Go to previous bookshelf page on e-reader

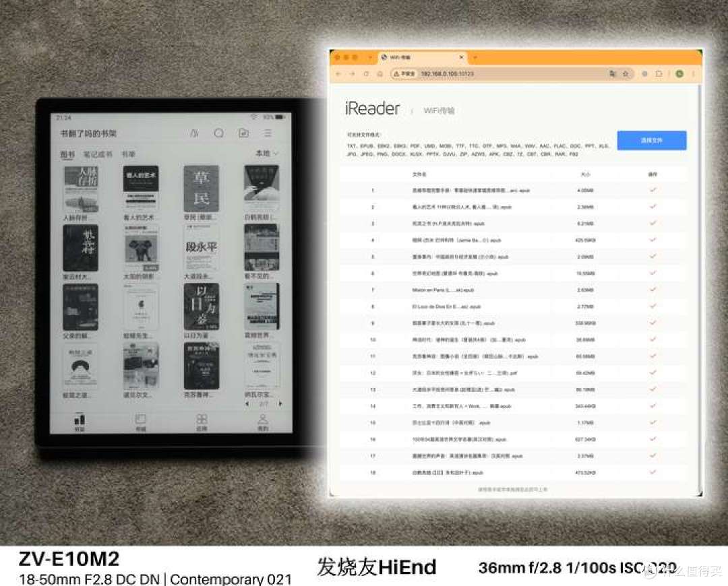point(247,403)
